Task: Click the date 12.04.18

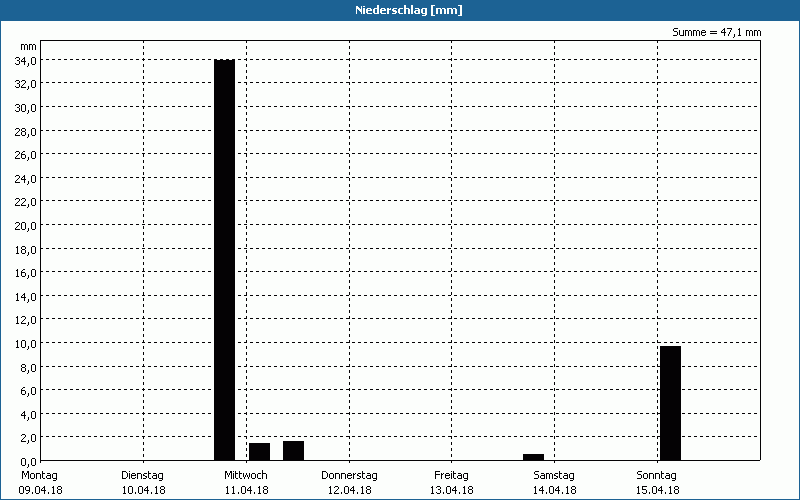Action: [x=349, y=490]
